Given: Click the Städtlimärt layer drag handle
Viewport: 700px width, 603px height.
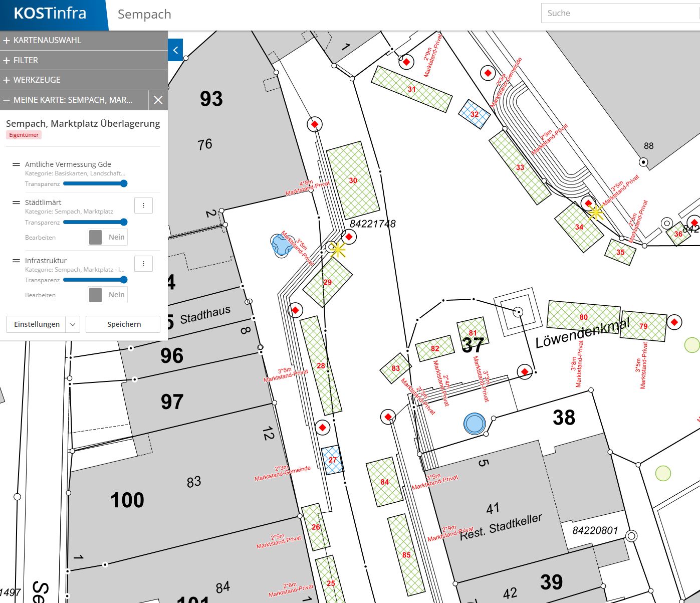Looking at the screenshot, I should pos(16,203).
